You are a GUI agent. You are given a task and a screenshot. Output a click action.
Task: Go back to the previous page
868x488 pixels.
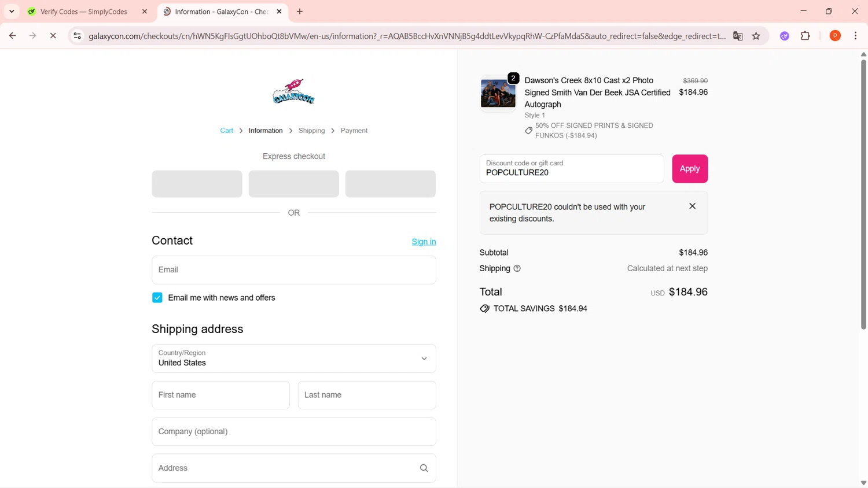tap(12, 36)
